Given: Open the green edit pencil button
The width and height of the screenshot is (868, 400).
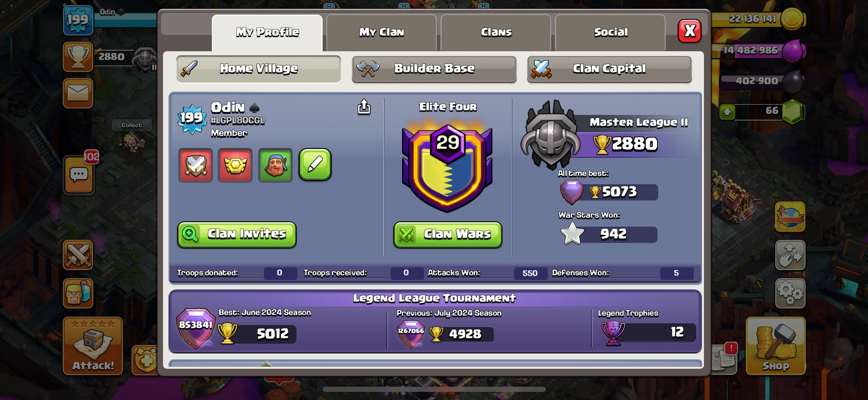Looking at the screenshot, I should coord(315,165).
